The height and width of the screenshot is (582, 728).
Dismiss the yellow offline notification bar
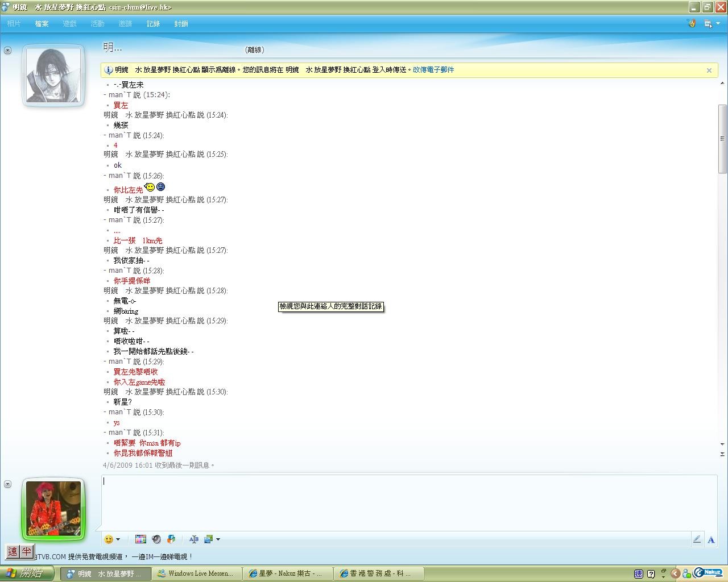point(709,70)
